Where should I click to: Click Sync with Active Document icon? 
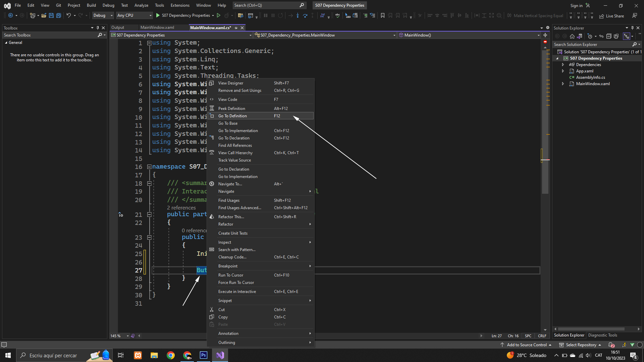coord(601,36)
